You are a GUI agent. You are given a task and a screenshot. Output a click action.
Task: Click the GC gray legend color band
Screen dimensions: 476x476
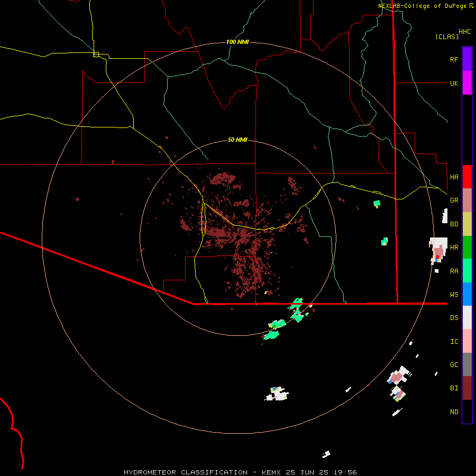tap(467, 364)
